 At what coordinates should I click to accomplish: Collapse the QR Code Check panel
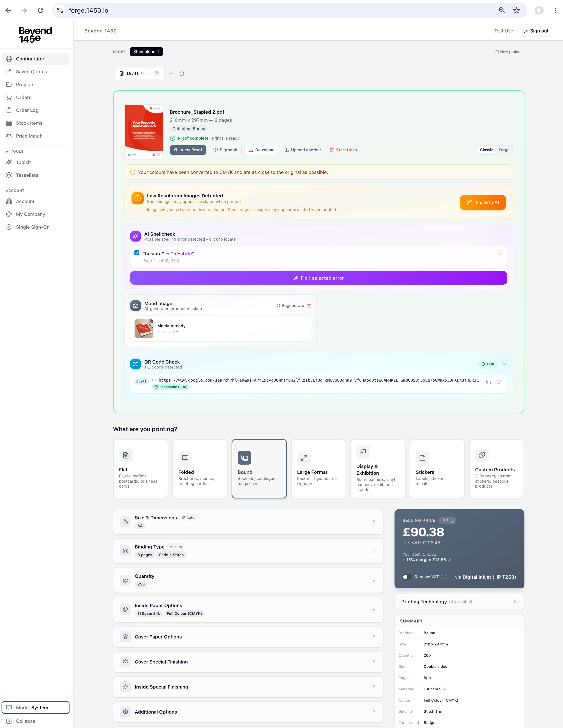(504, 364)
